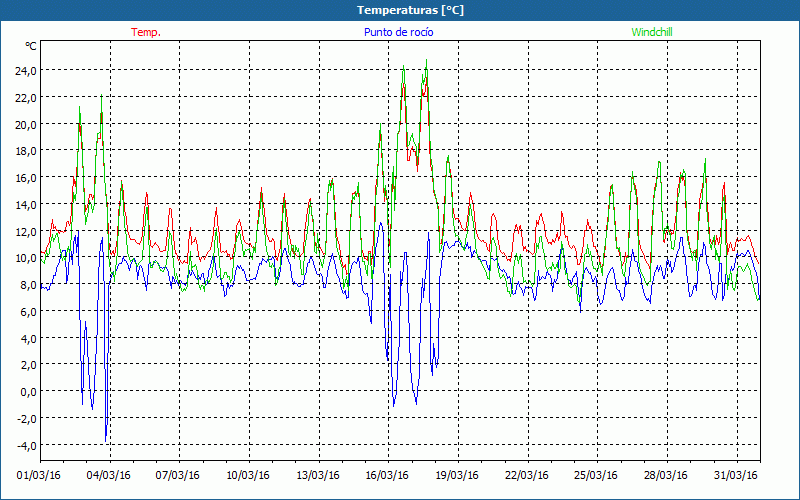Click the '16,0' y-axis value

pos(26,179)
